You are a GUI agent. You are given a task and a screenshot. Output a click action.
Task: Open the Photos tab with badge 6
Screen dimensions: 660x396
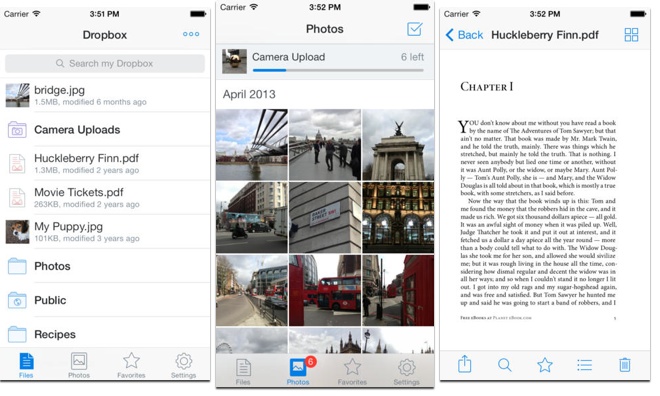point(298,371)
